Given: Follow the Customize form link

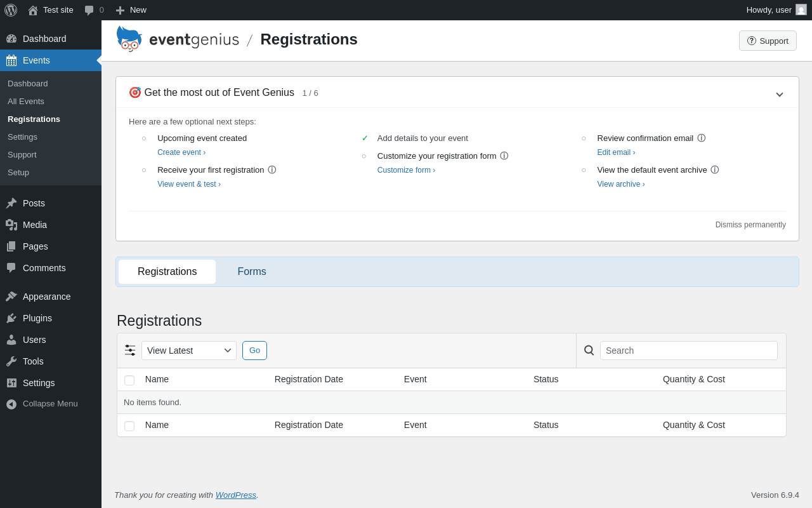Looking at the screenshot, I should (x=406, y=170).
